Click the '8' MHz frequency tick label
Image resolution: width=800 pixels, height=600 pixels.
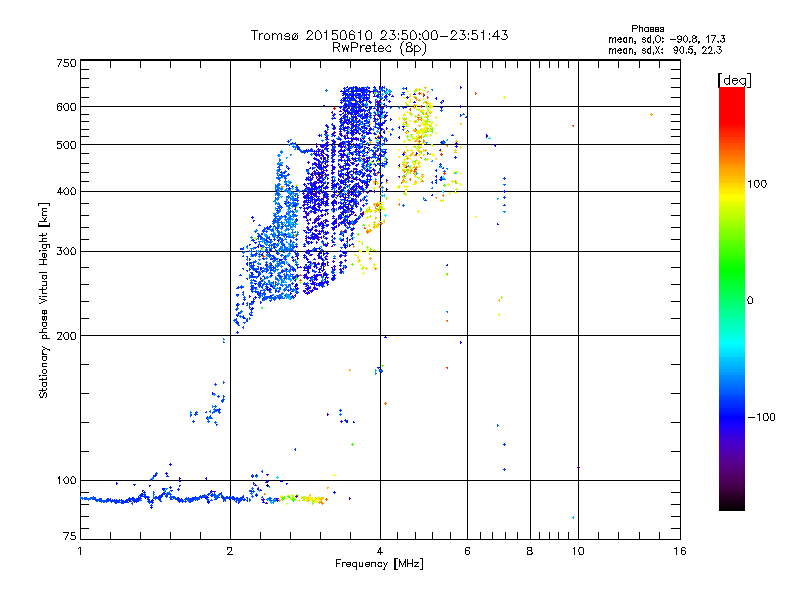[x=530, y=551]
